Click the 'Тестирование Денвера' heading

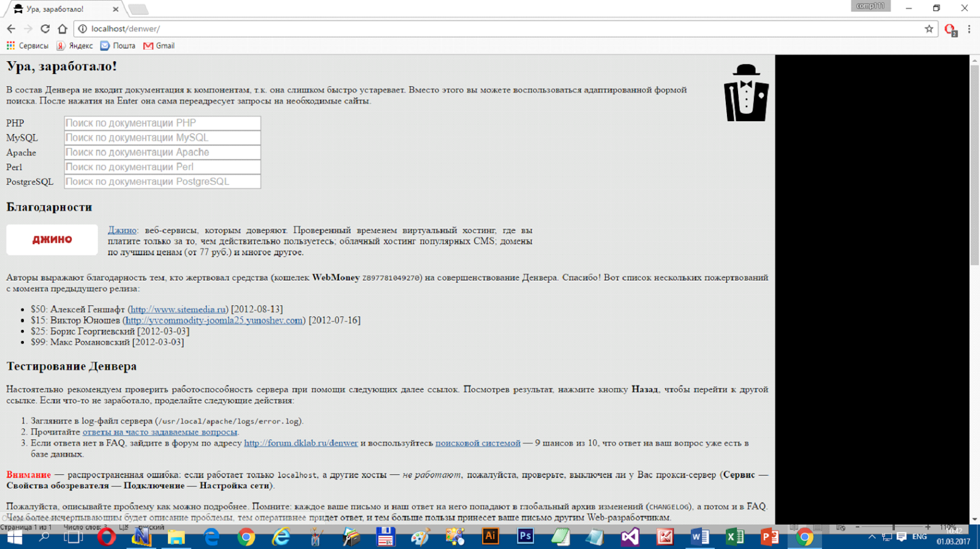click(x=72, y=367)
